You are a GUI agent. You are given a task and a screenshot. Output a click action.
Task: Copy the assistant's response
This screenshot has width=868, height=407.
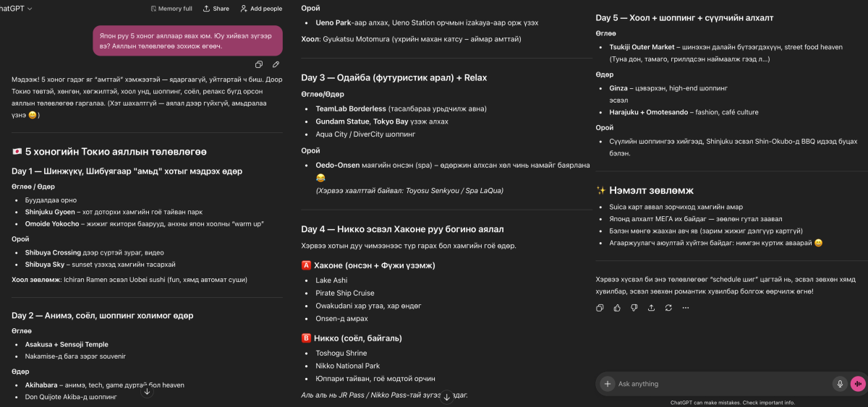(x=600, y=308)
